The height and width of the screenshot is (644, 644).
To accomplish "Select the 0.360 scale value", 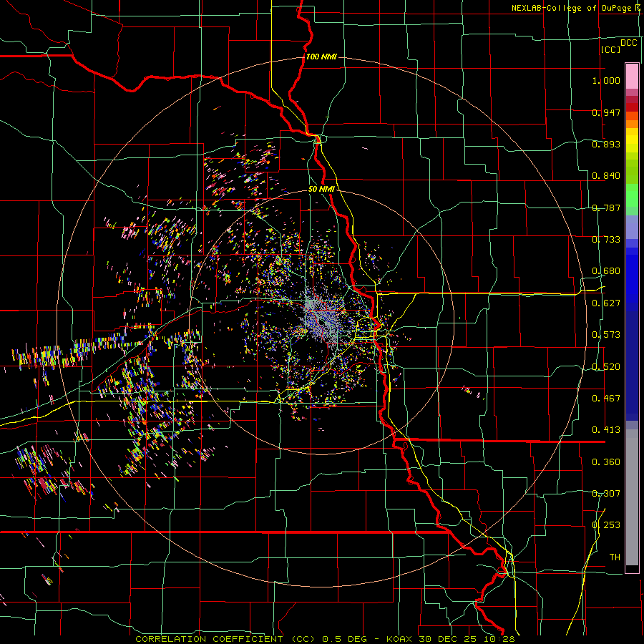I will pyautogui.click(x=606, y=462).
